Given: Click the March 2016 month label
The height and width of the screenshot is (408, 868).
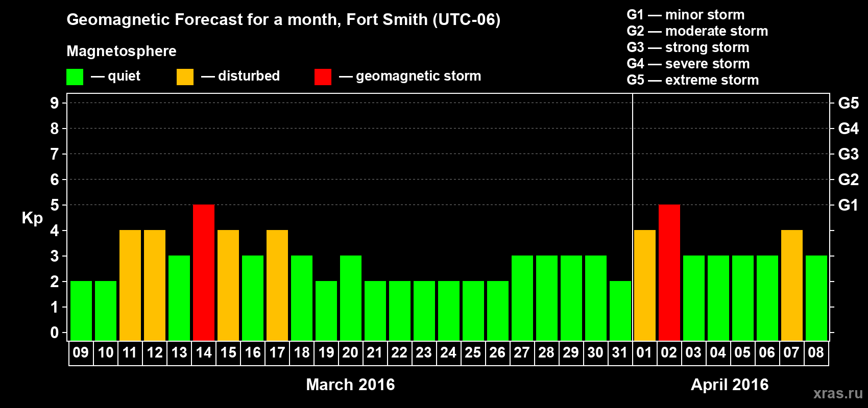Looking at the screenshot, I should click(350, 385).
